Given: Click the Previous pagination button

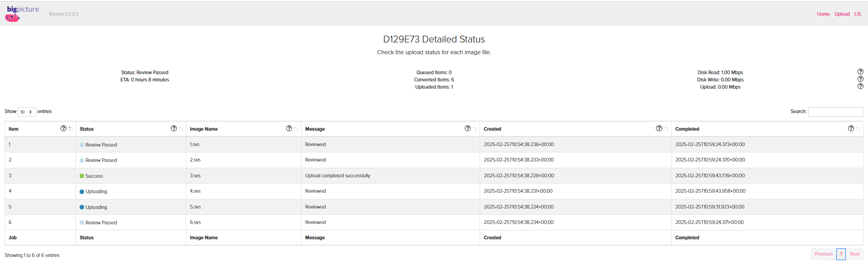Looking at the screenshot, I should click(x=823, y=254).
